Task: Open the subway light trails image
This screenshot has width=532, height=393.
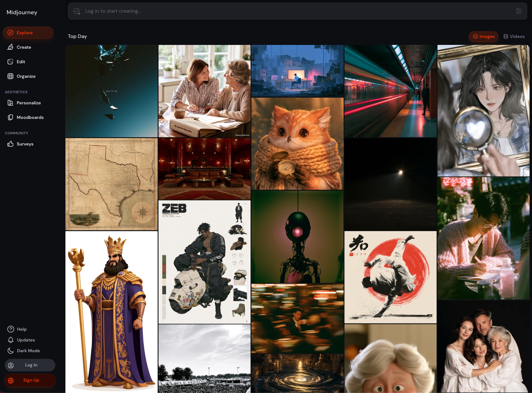Action: (390, 91)
